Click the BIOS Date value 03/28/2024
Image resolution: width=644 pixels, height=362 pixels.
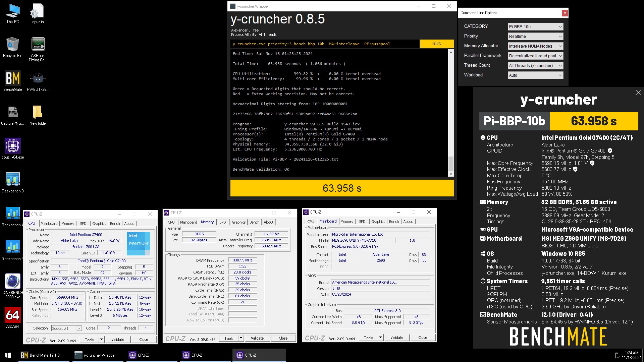(380, 294)
